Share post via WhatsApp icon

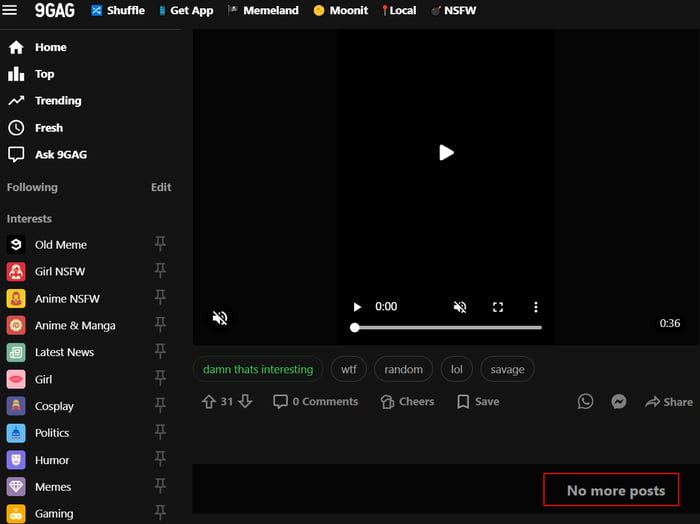[x=585, y=402]
